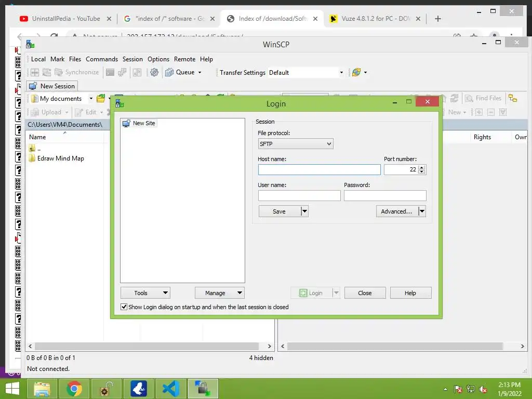Click the Help button in Login dialog

click(410, 293)
